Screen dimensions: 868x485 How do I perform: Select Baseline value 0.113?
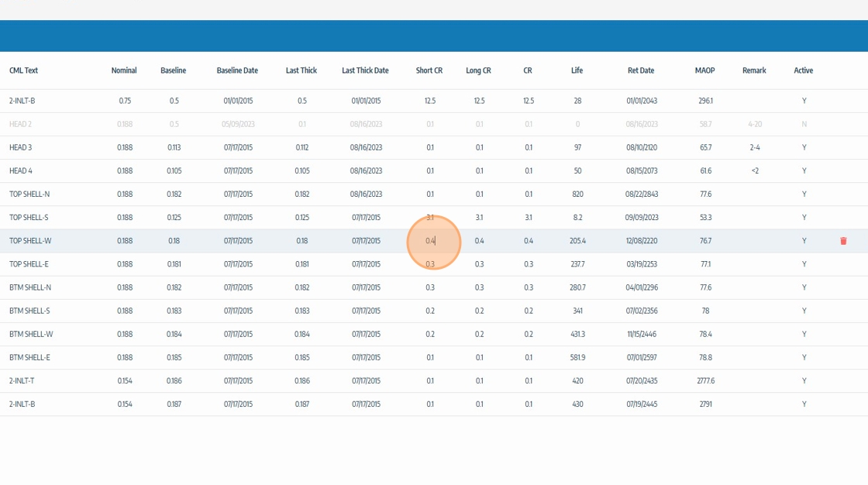click(x=174, y=147)
